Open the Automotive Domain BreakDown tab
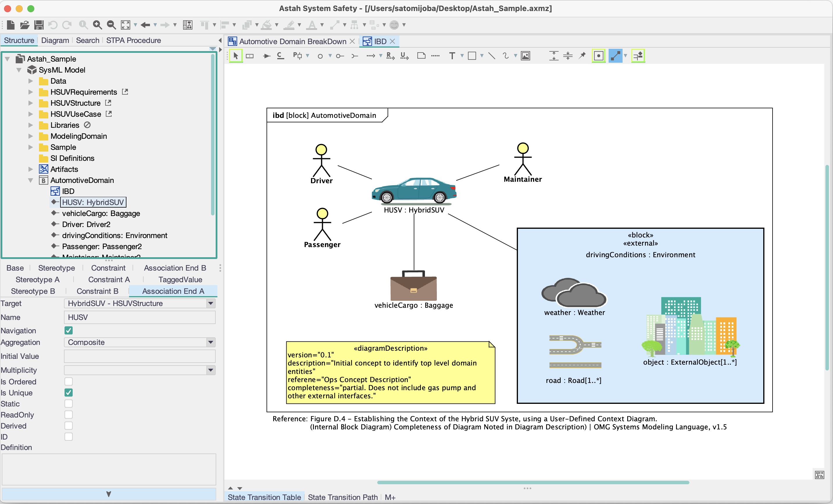The image size is (833, 504). tap(292, 41)
